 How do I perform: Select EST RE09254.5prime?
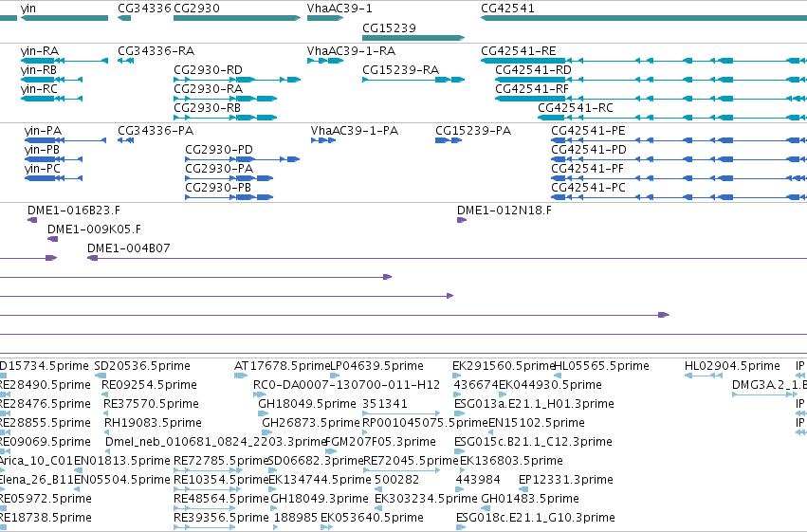[149, 385]
